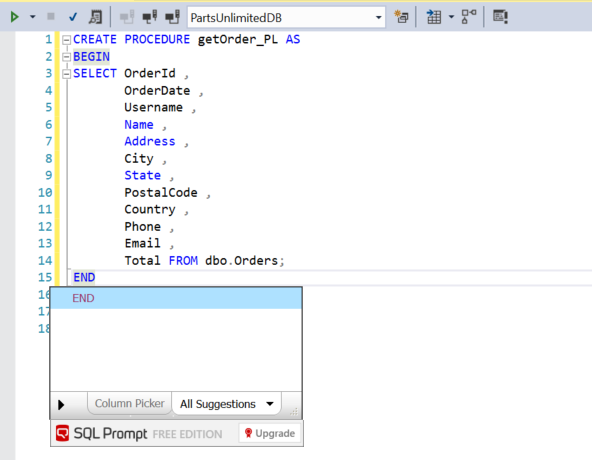The height and width of the screenshot is (460, 592).
Task: Click the rightmost toolbar query options icon
Action: (500, 17)
